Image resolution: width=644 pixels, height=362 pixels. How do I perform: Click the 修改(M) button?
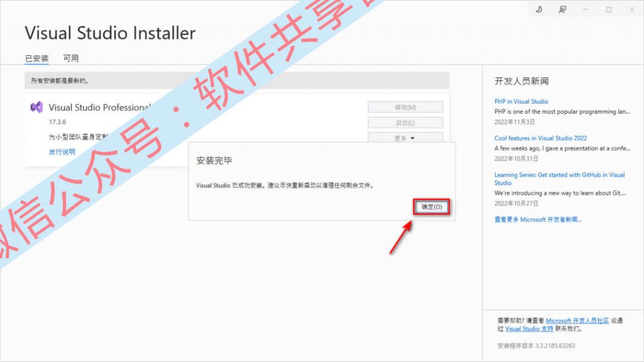[406, 107]
